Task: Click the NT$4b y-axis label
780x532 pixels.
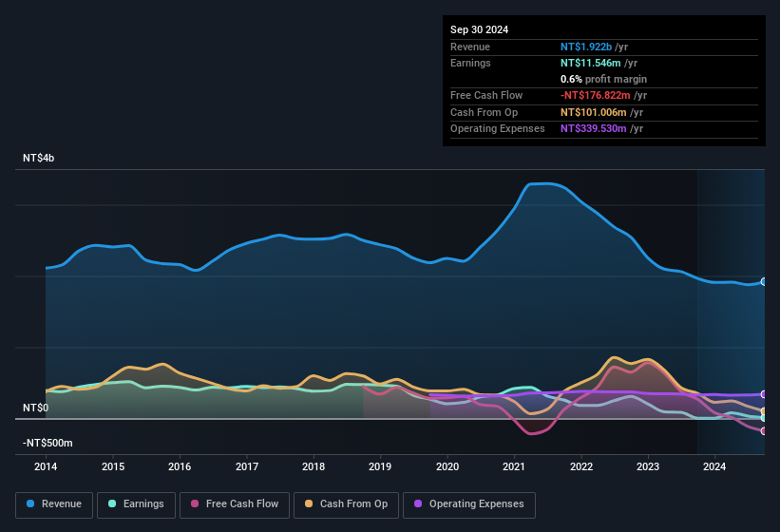Action: (x=38, y=158)
